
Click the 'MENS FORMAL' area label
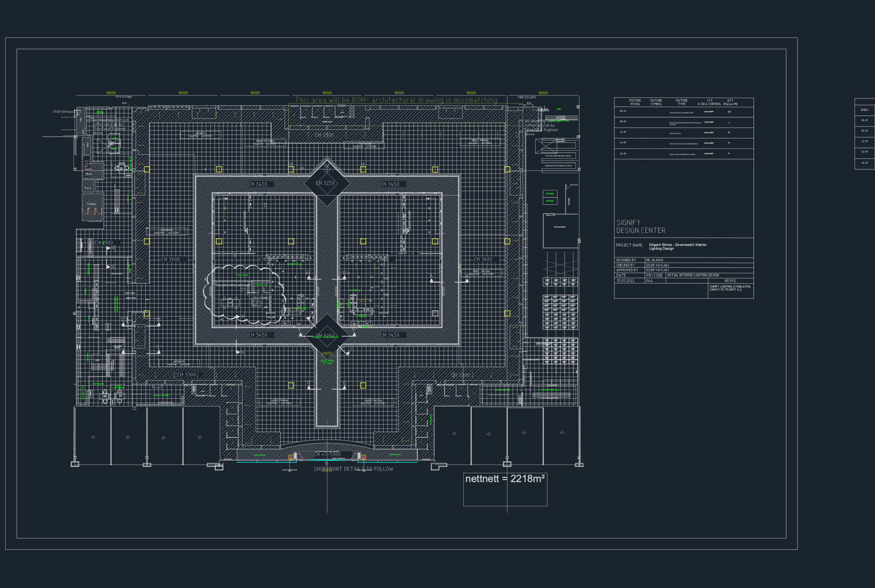480,140
